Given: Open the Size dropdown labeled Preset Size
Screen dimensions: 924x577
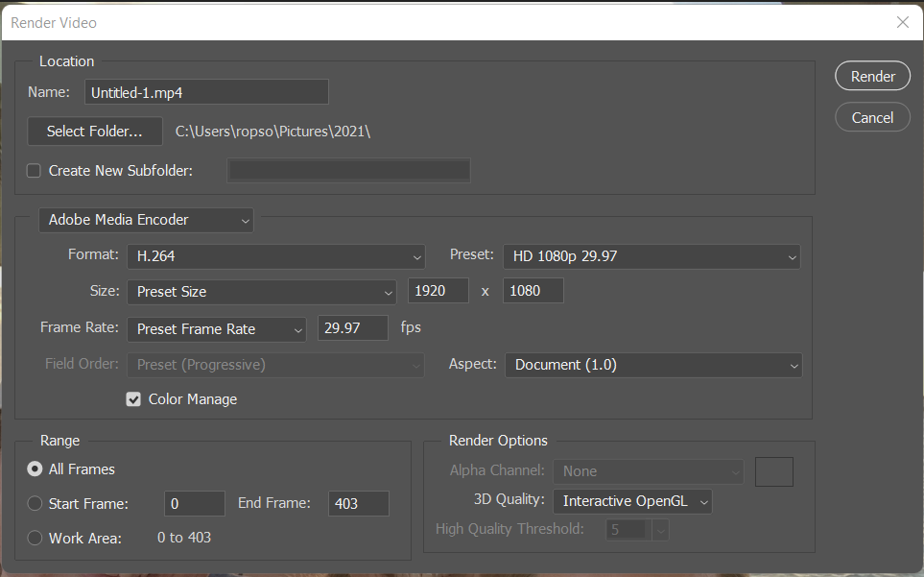Looking at the screenshot, I should (262, 291).
